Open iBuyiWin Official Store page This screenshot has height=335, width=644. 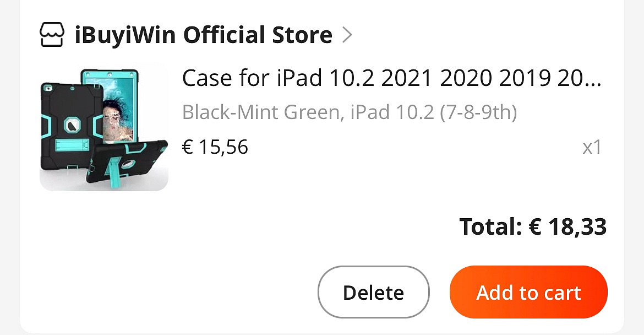click(203, 35)
